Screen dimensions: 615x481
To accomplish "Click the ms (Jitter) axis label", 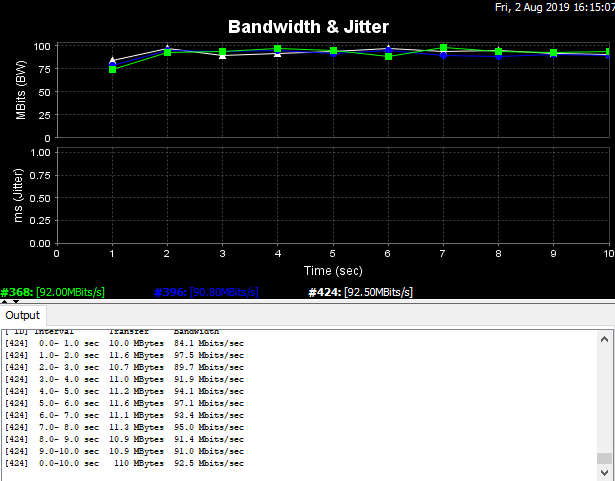I will [21, 196].
